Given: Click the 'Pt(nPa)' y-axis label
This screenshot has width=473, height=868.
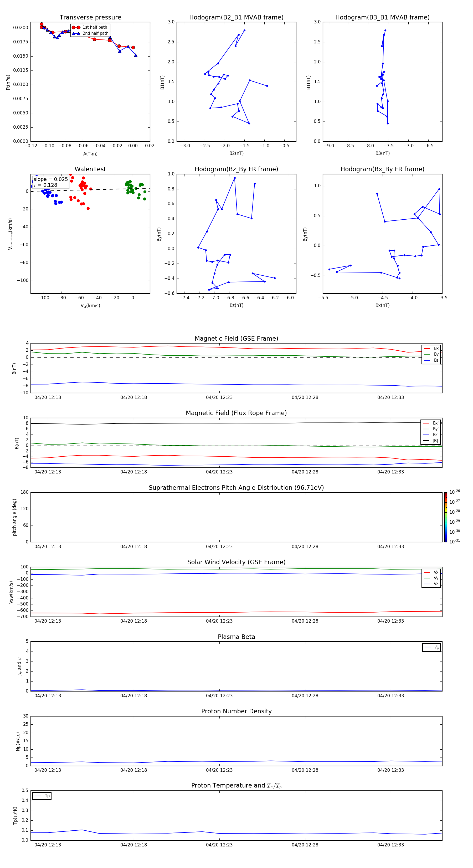Looking at the screenshot, I should click(8, 82).
